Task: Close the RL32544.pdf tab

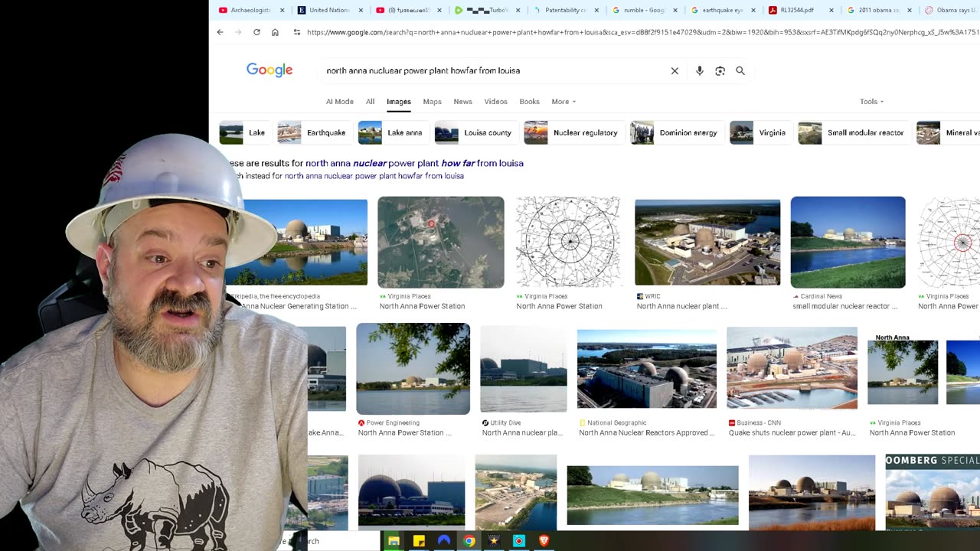Action: point(831,10)
